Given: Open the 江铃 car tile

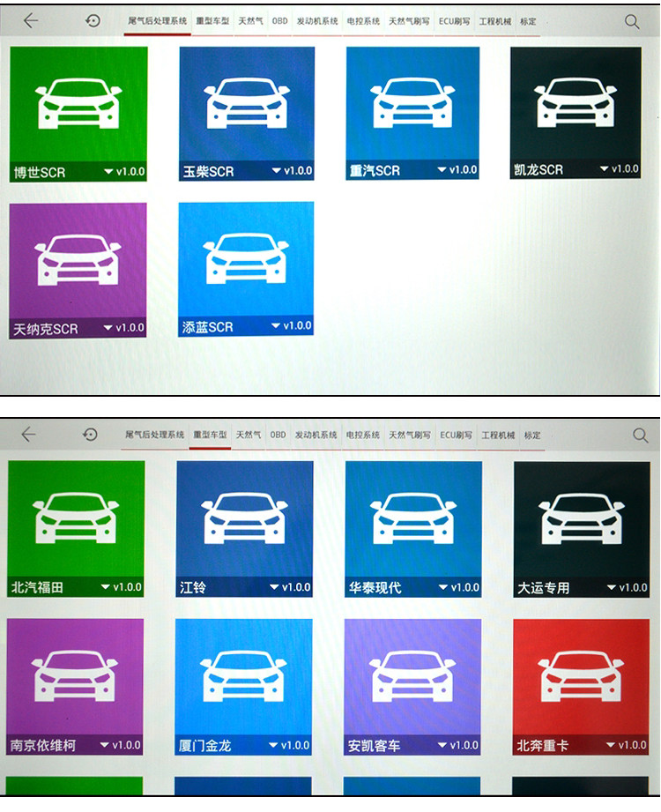Looking at the screenshot, I should [244, 529].
